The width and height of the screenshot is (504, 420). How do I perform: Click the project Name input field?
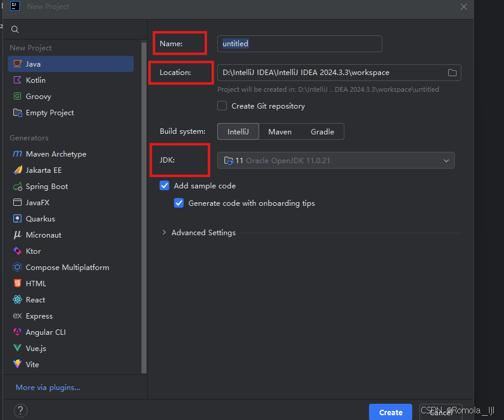tap(299, 44)
